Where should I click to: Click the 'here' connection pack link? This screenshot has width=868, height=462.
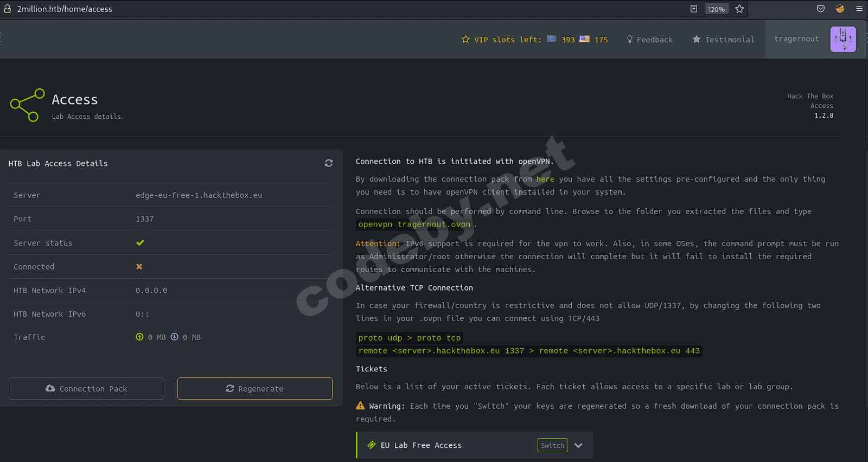(545, 179)
